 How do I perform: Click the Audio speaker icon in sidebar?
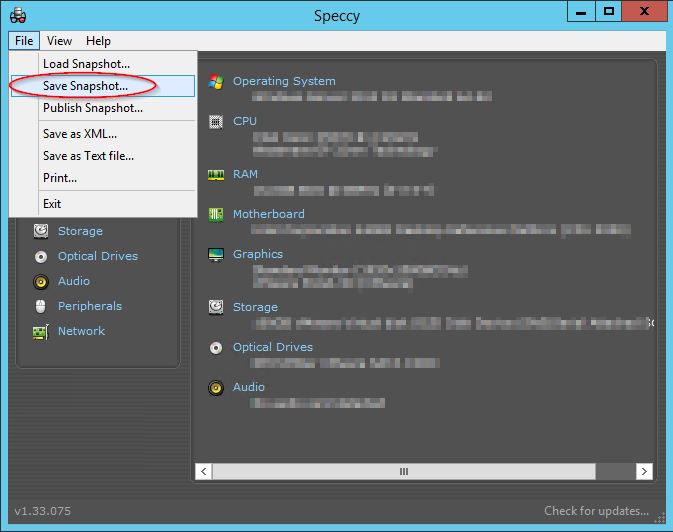point(40,281)
